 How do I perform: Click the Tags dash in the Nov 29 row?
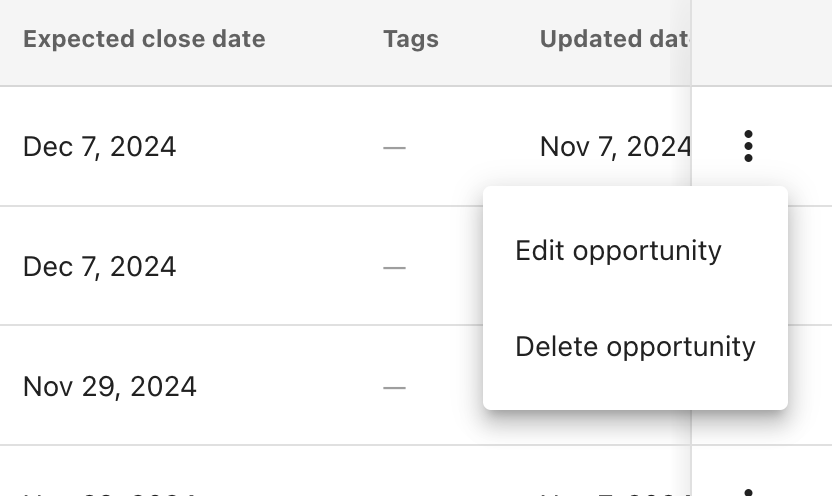point(395,387)
